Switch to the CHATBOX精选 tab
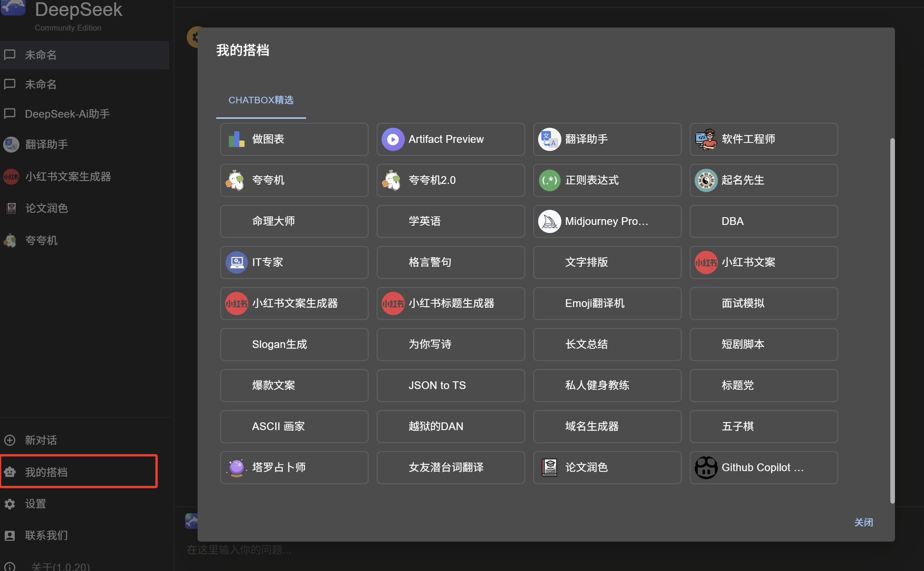This screenshot has width=924, height=571. 261,100
